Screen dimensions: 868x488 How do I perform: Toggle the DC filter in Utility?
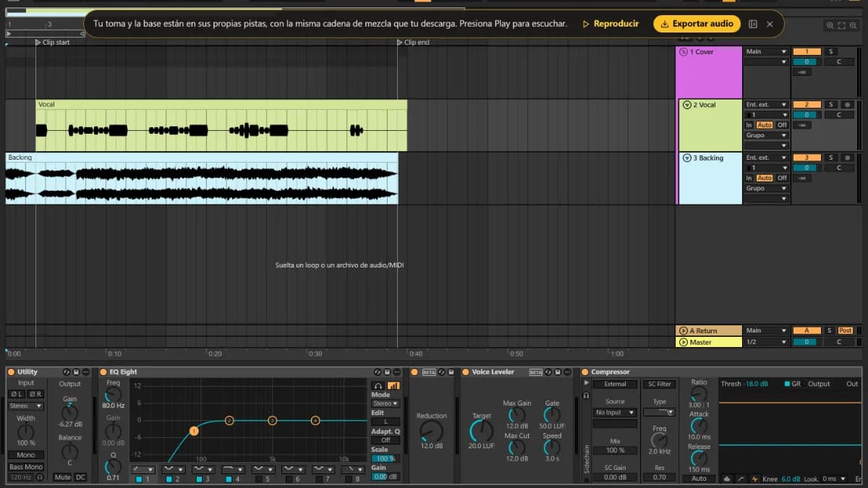[80, 477]
